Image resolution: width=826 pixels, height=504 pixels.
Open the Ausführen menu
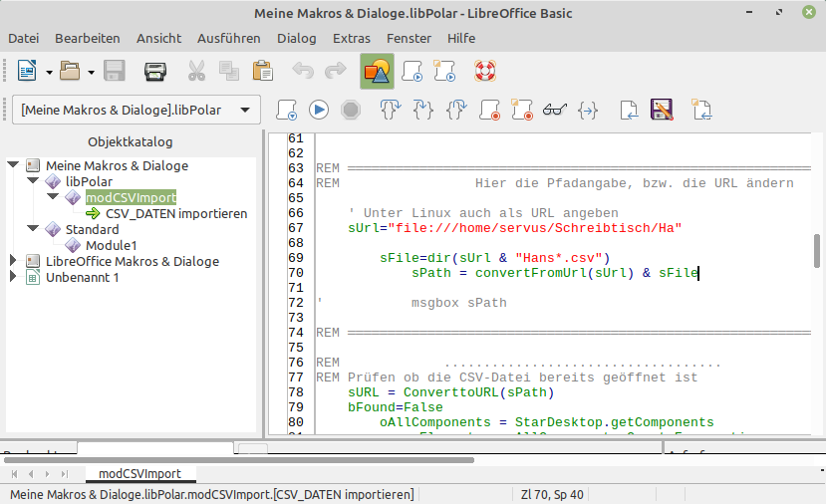(228, 39)
